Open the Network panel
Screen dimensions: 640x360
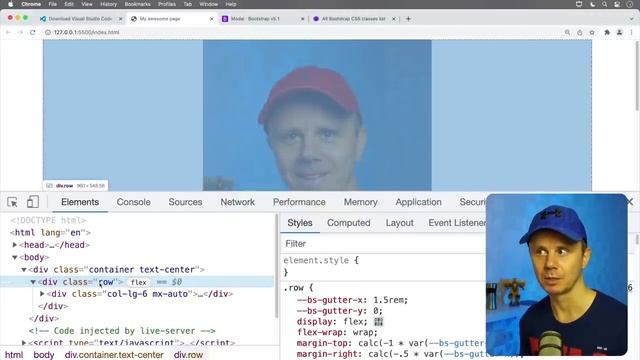coord(238,202)
